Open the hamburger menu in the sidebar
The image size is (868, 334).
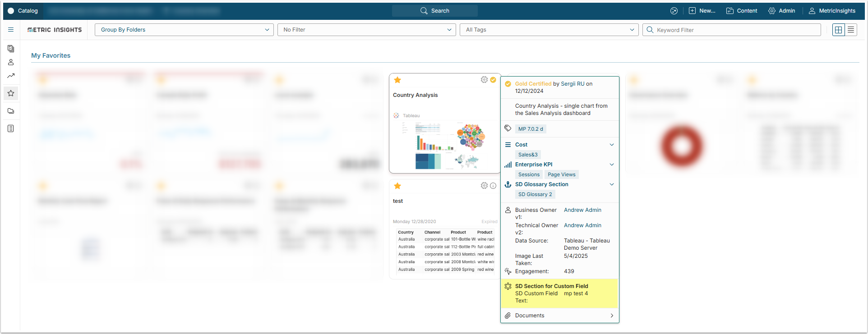11,30
